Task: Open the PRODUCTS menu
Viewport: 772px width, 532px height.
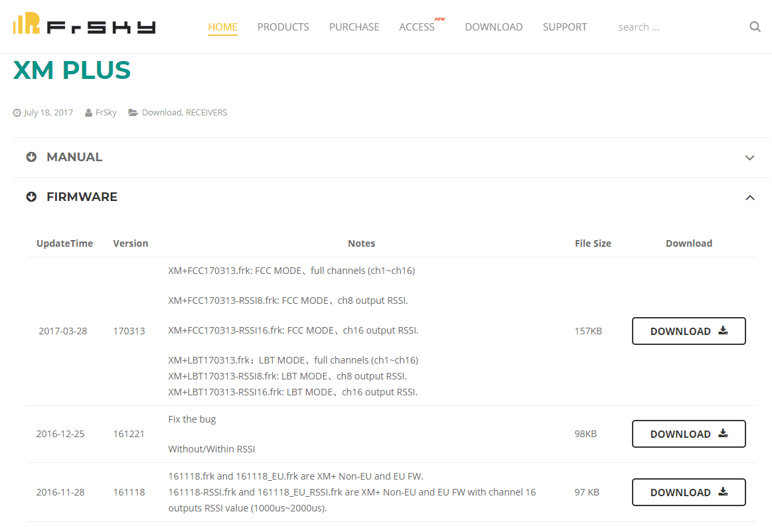Action: [x=283, y=27]
